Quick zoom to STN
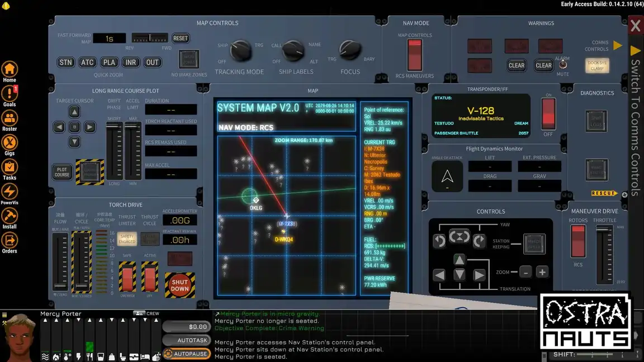This screenshot has height=362, width=644. tap(66, 63)
